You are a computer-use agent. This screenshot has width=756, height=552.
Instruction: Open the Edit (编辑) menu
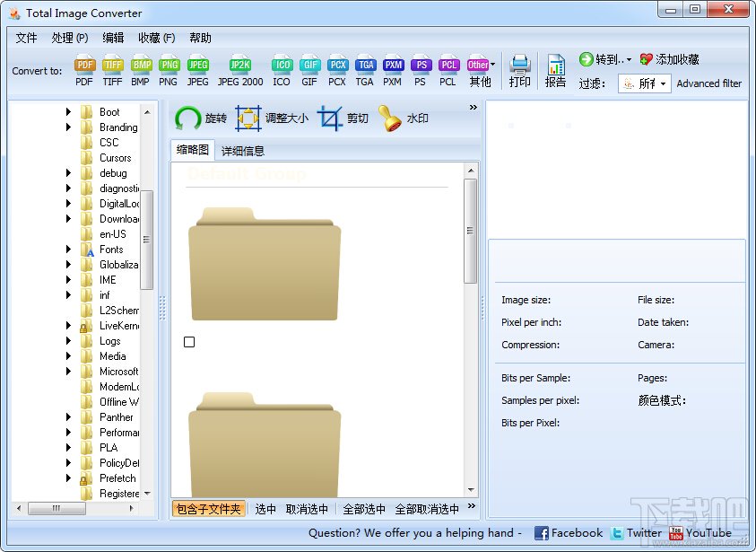pyautogui.click(x=113, y=38)
